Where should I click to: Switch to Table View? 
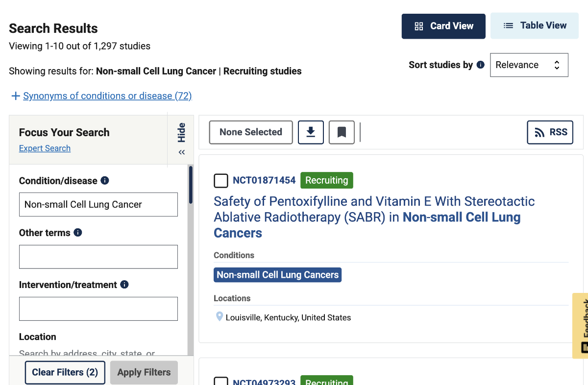535,26
